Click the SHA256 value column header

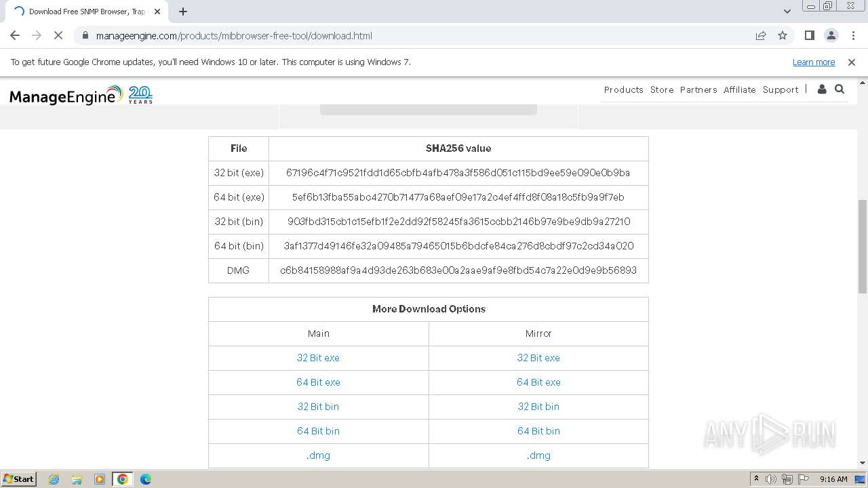click(458, 148)
